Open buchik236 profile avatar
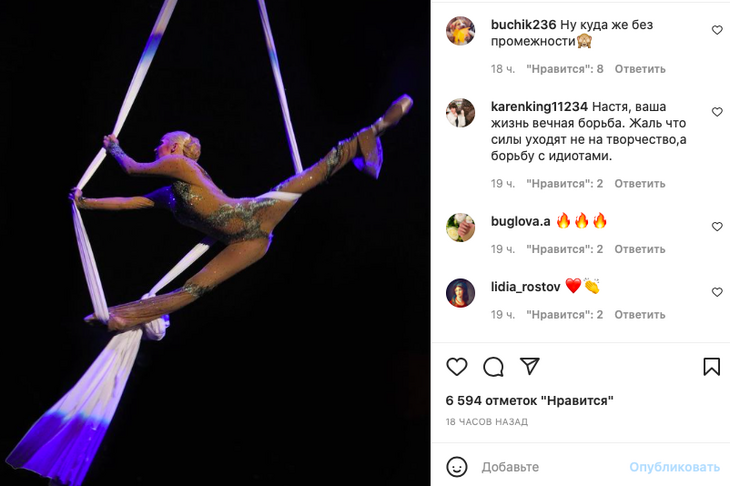Image resolution: width=730 pixels, height=486 pixels. click(460, 31)
